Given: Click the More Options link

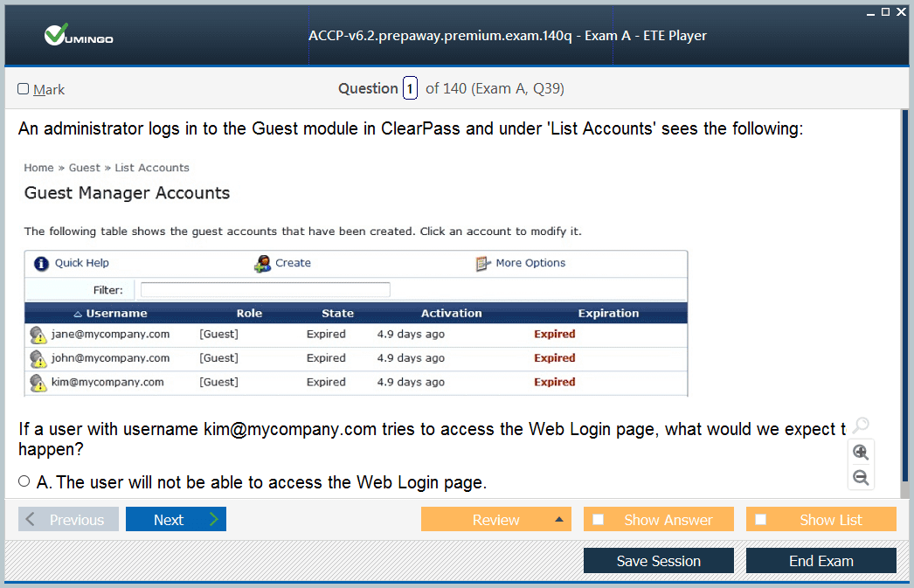Looking at the screenshot, I should [530, 263].
